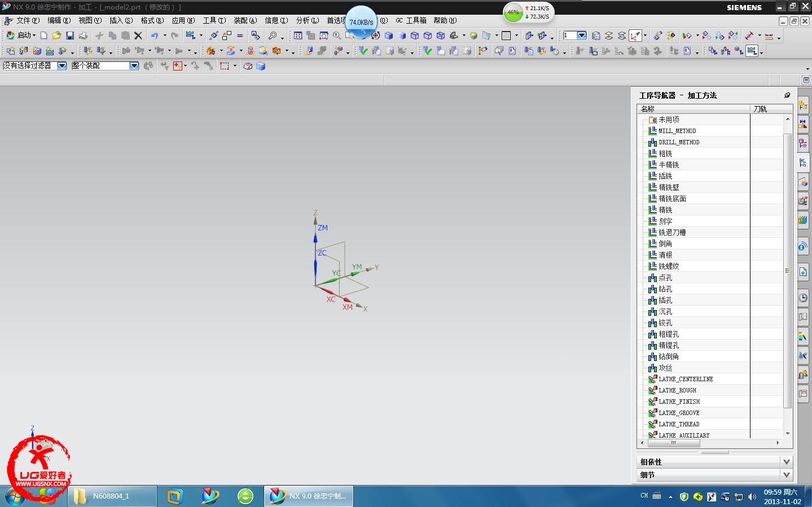Click the Create Program icon
Image resolution: width=812 pixels, height=507 pixels.
[x=11, y=51]
